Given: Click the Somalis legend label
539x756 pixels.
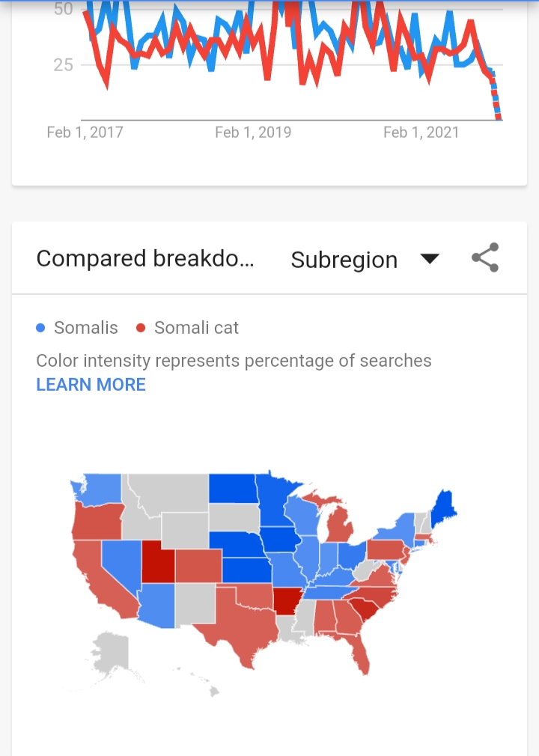Looking at the screenshot, I should point(86,328).
